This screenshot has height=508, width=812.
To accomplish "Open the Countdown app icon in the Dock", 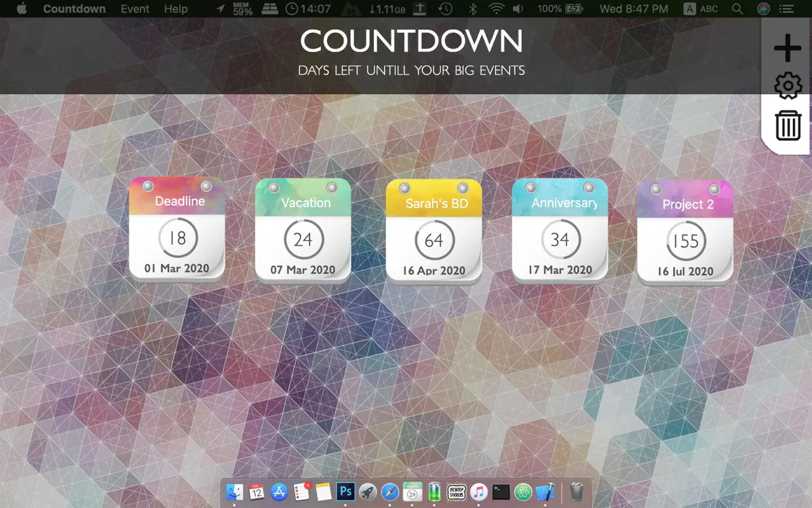I will (412, 492).
